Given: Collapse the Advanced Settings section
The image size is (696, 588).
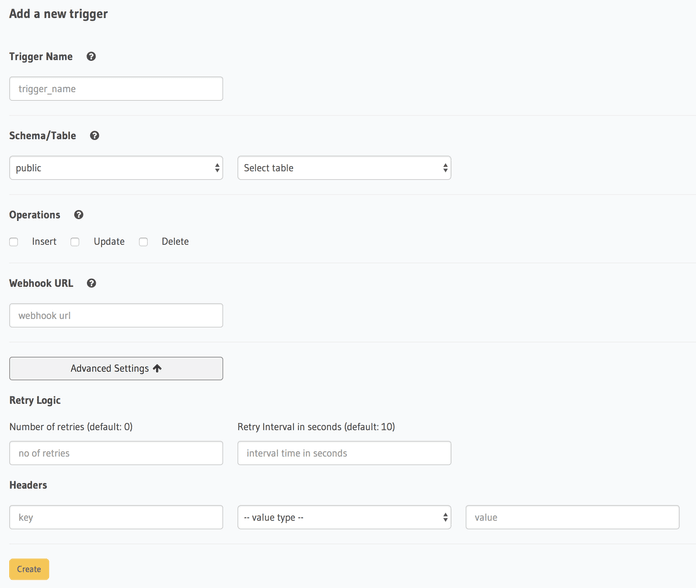Looking at the screenshot, I should click(x=116, y=368).
